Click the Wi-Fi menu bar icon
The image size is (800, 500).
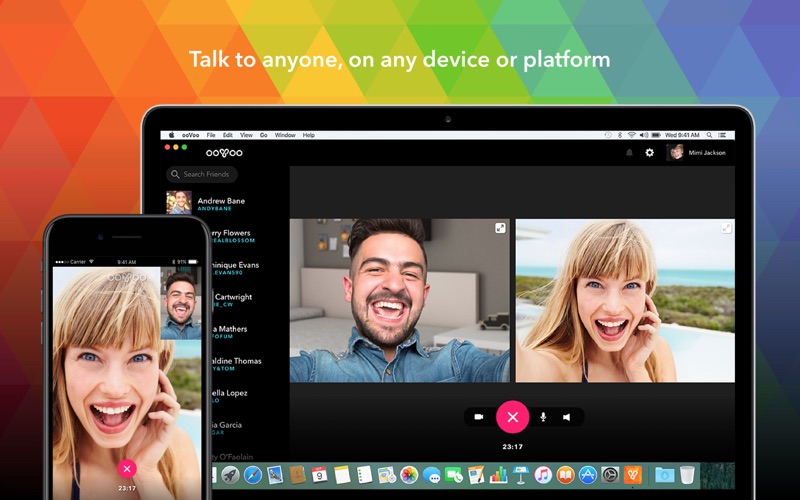pyautogui.click(x=632, y=135)
